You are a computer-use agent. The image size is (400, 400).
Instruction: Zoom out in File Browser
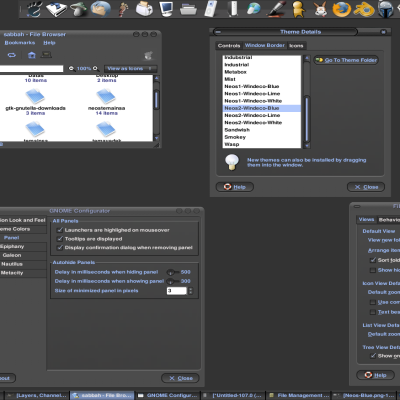click(x=72, y=68)
